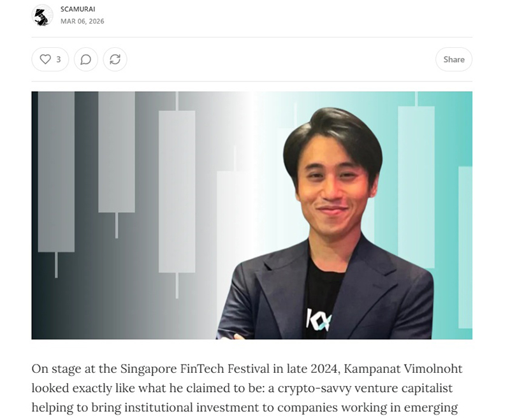Click the name Kampanat Vimolnoht in the article

(x=403, y=368)
